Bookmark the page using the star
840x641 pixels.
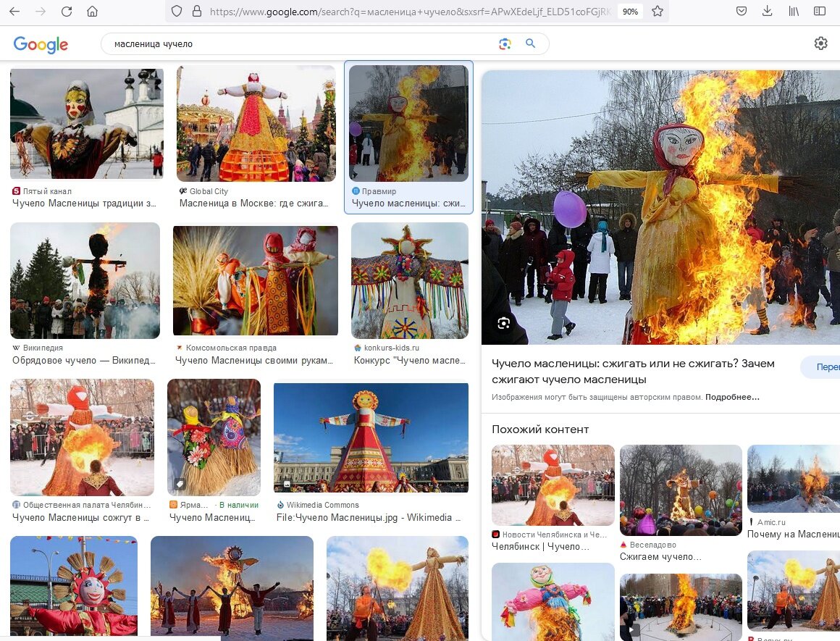coord(657,12)
